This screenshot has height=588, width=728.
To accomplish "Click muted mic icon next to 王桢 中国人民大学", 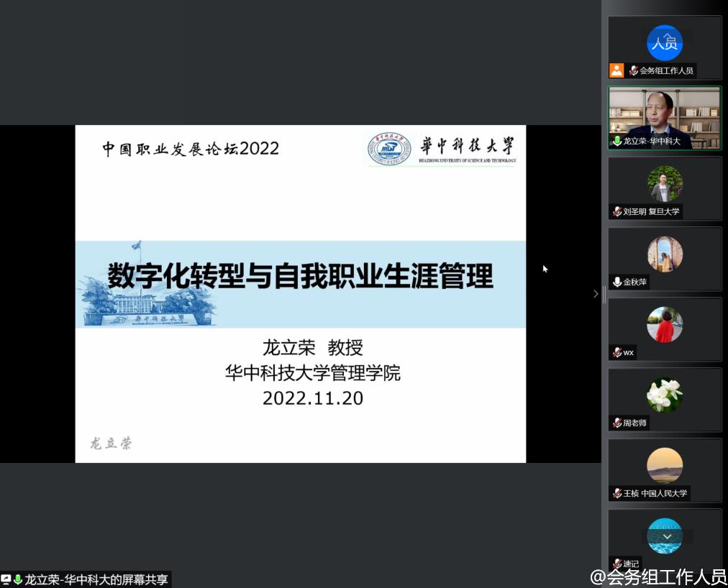I will coord(617,493).
